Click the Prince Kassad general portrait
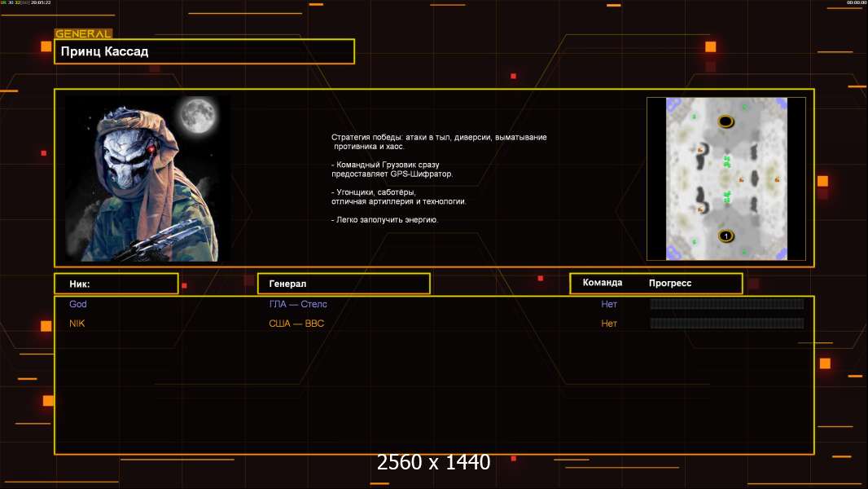This screenshot has height=489, width=868. pos(147,178)
